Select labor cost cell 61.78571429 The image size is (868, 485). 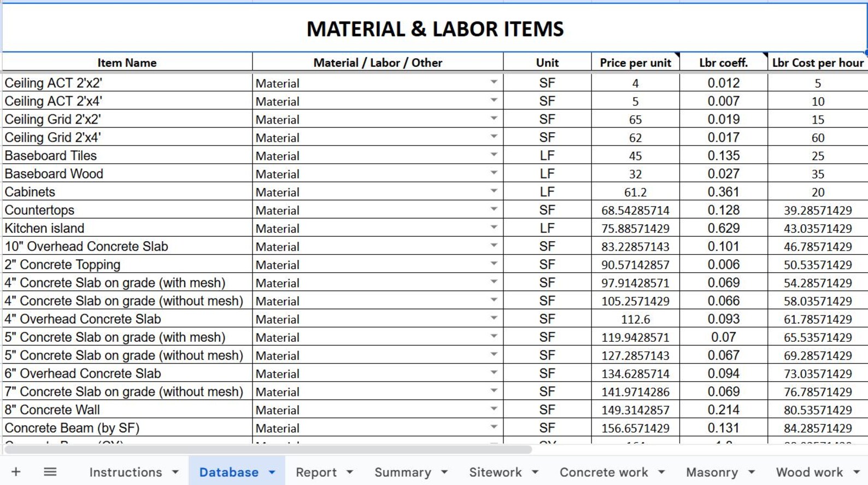[x=818, y=319]
